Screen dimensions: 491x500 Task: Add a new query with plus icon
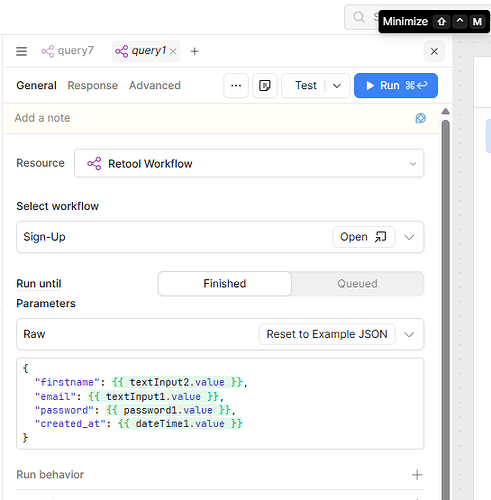click(x=194, y=51)
